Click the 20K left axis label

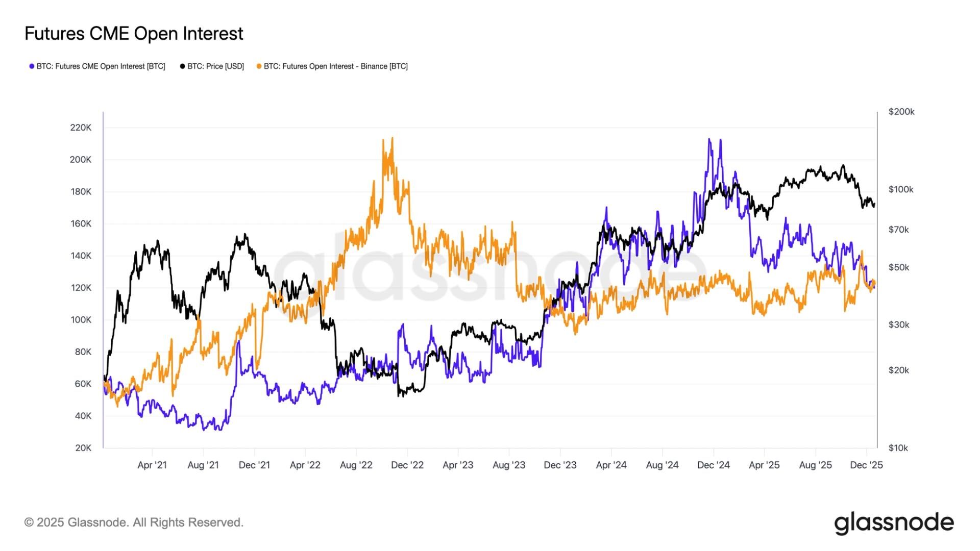coord(83,448)
